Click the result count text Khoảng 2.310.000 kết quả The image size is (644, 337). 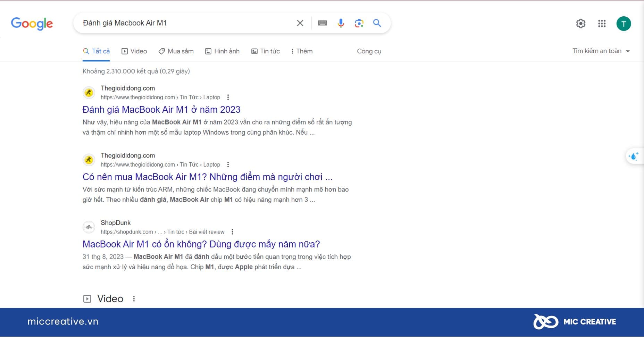click(136, 71)
